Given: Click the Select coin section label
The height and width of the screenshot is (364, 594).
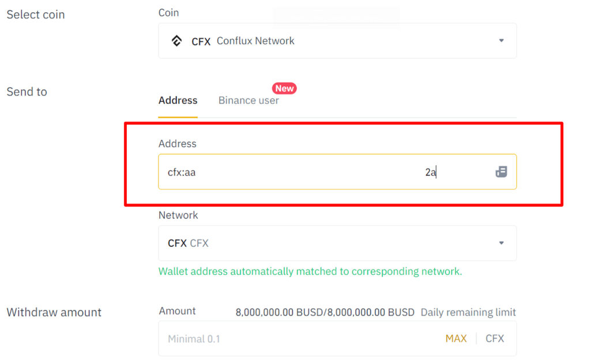Looking at the screenshot, I should click(x=35, y=14).
